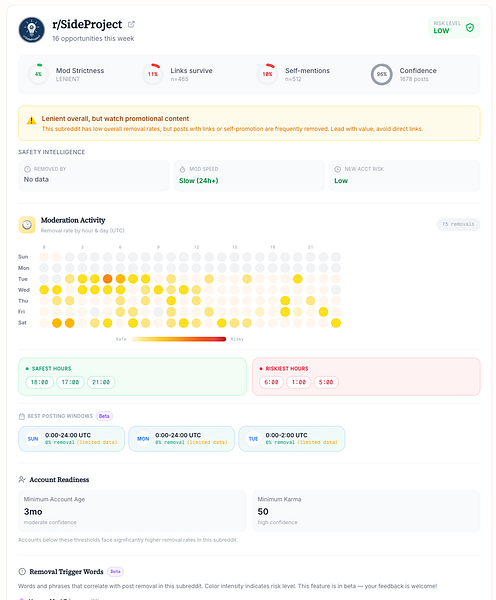Click the Mod Strictness 4% gauge
The width and height of the screenshot is (496, 600).
38,74
